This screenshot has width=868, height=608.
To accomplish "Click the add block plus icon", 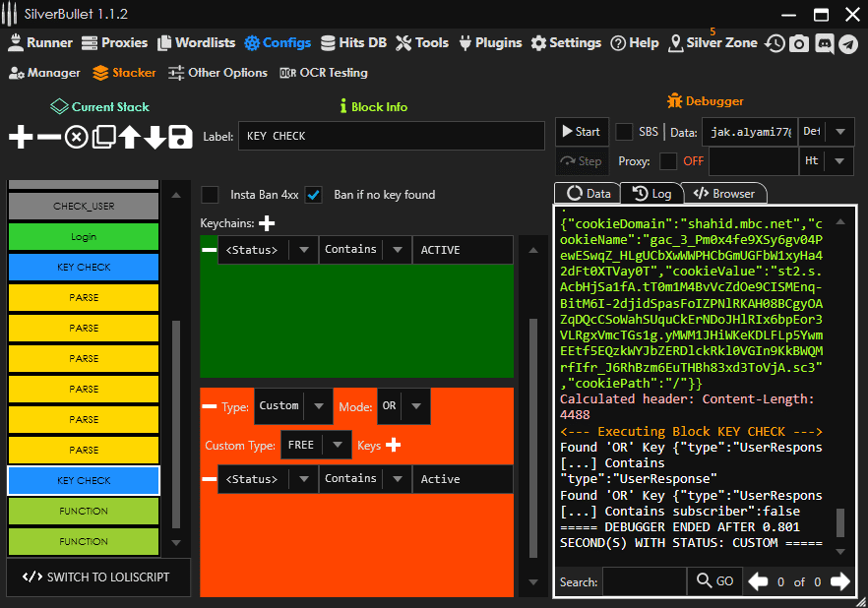I will (x=20, y=138).
